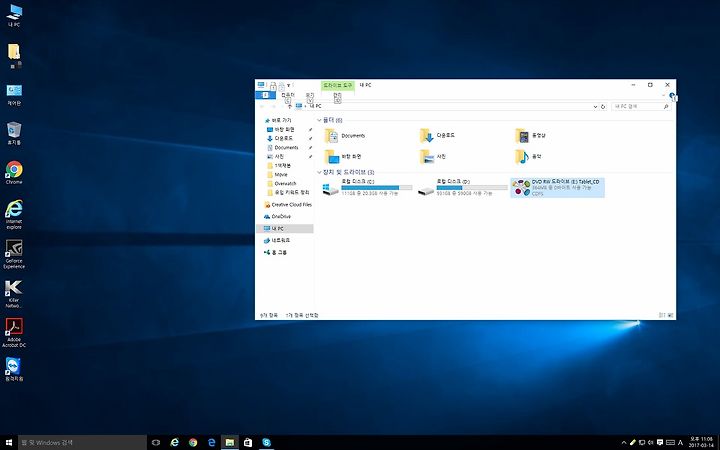Select Overwatch folder in the sidebar
Viewport: 720px width, 450px height.
point(282,183)
